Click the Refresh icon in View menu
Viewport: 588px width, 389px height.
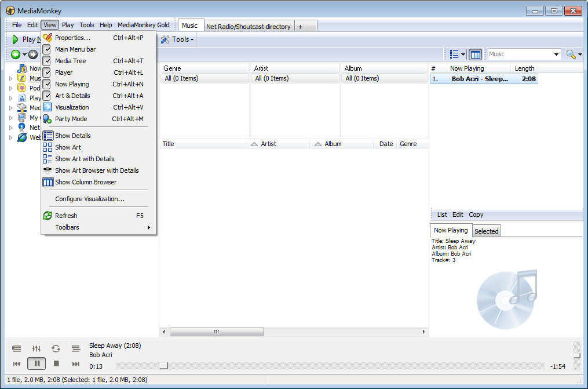48,216
